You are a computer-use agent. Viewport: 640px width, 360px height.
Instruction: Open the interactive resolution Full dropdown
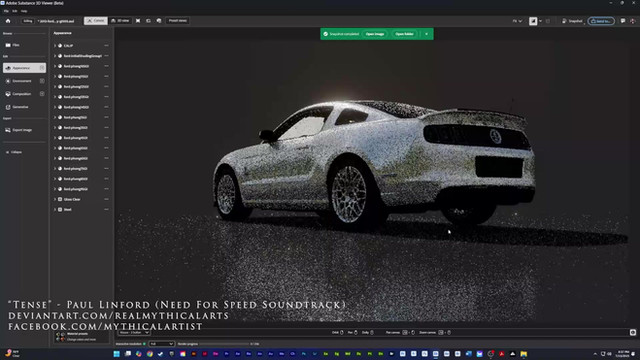tap(162, 344)
